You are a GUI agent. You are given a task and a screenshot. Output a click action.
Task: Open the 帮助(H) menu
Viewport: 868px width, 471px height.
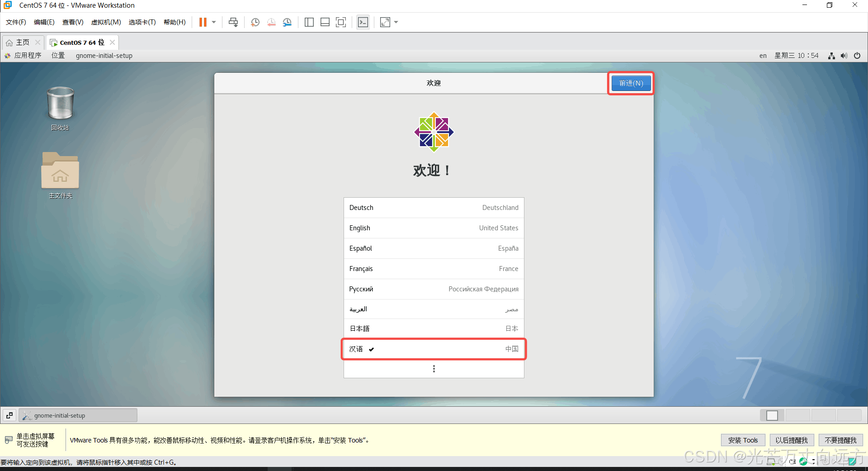tap(175, 22)
